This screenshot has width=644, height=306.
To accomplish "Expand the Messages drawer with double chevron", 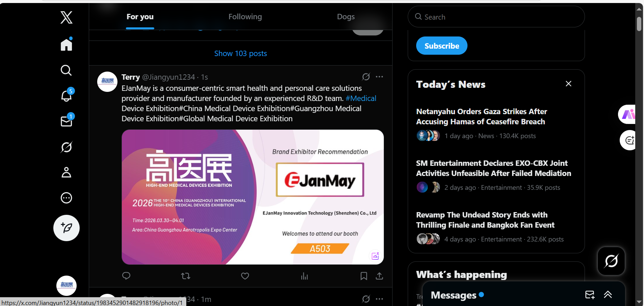I will pos(608,295).
